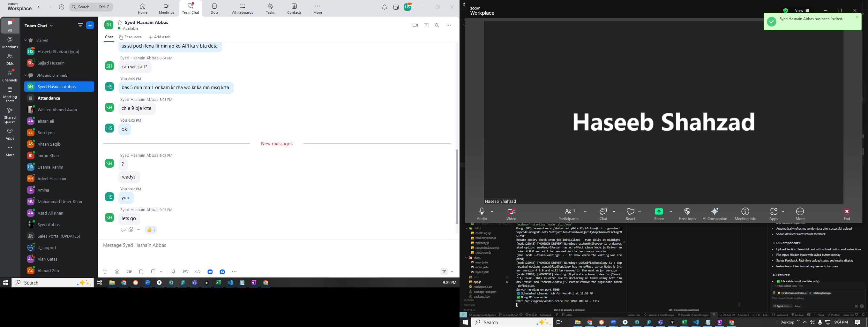Open chat header more options ellipsis
The height and width of the screenshot is (327, 868).
coord(448,25)
